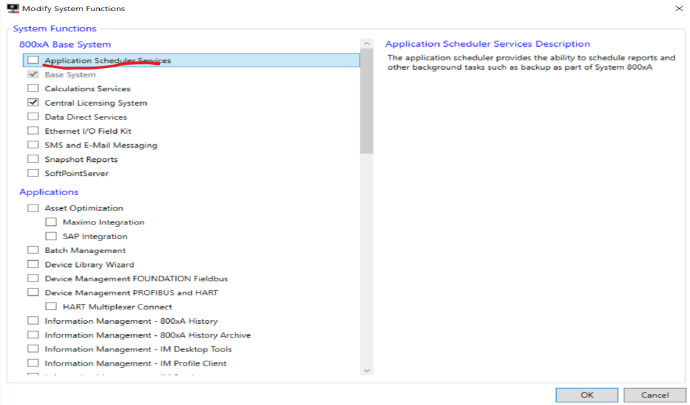The height and width of the screenshot is (405, 690).
Task: Select the Calculations Services label
Action: pyautogui.click(x=88, y=88)
